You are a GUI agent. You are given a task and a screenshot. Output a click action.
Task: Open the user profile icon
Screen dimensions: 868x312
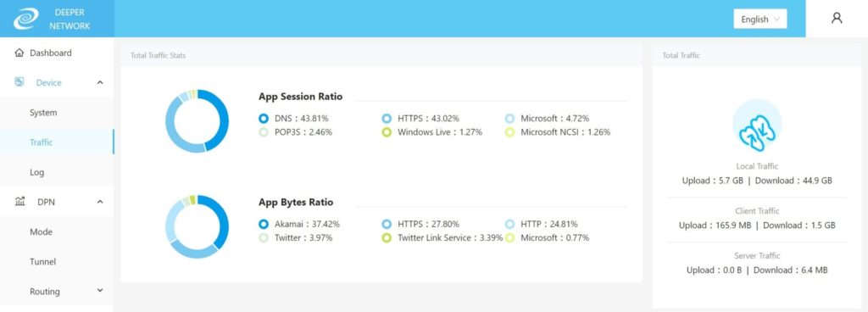[x=837, y=19]
